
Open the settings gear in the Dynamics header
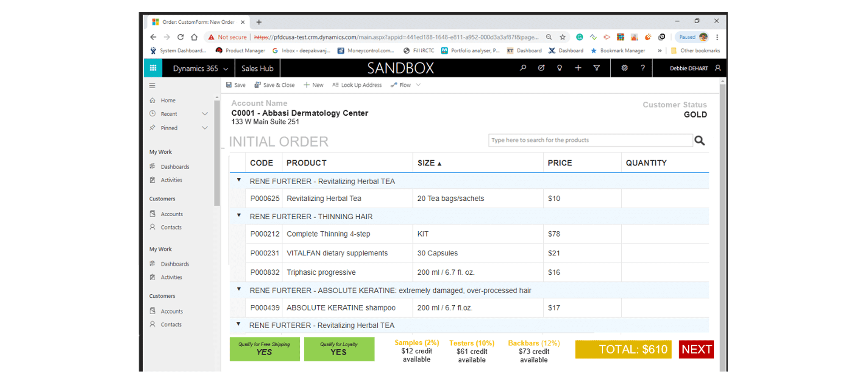tap(624, 68)
